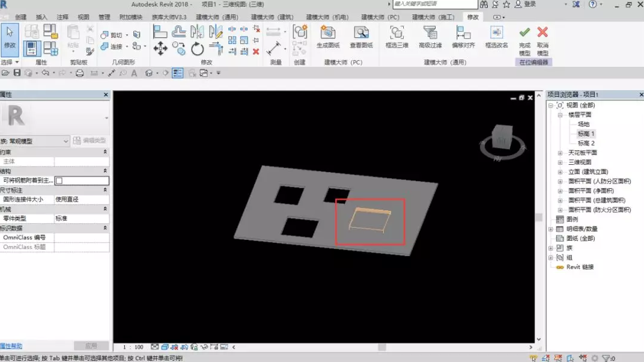Collapse the 尺寸标注 section in Properties

coord(105,190)
